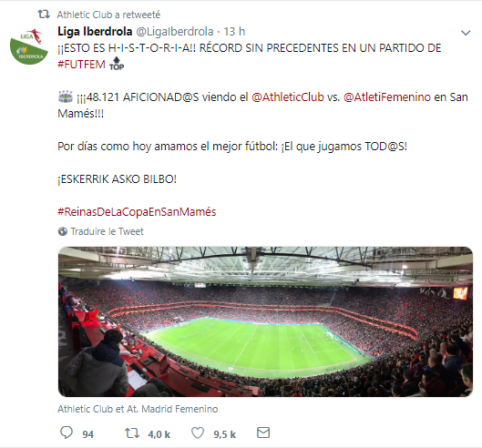This screenshot has height=448, width=482.
Task: Retweet using the retweet arrows icon
Action: click(132, 433)
